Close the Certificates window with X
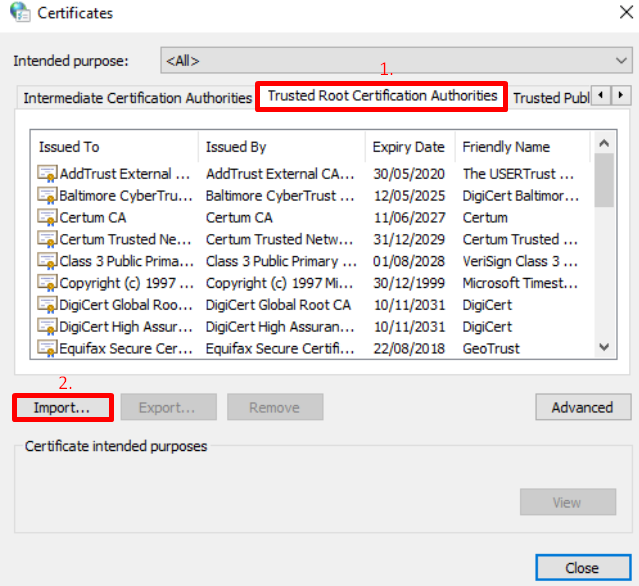The width and height of the screenshot is (639, 586). click(x=626, y=12)
